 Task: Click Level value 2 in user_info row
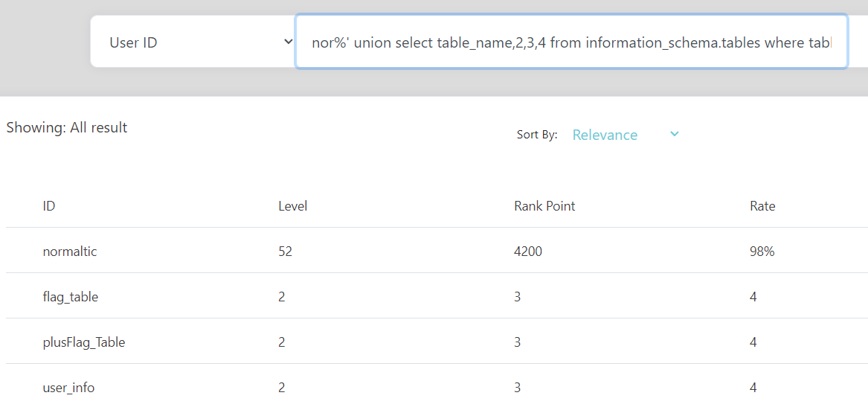(282, 388)
